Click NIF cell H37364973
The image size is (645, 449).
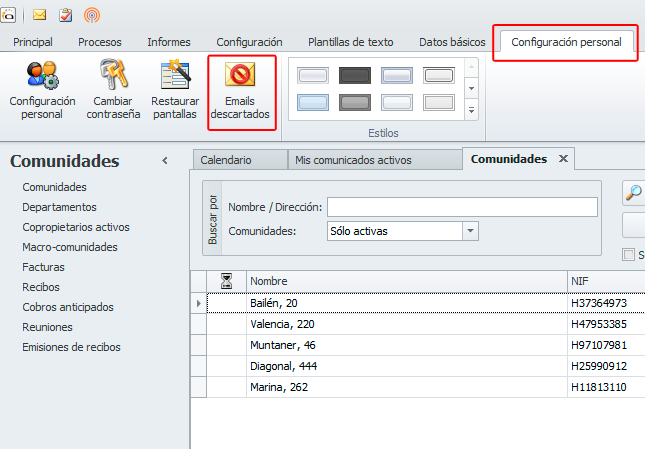[x=606, y=303]
